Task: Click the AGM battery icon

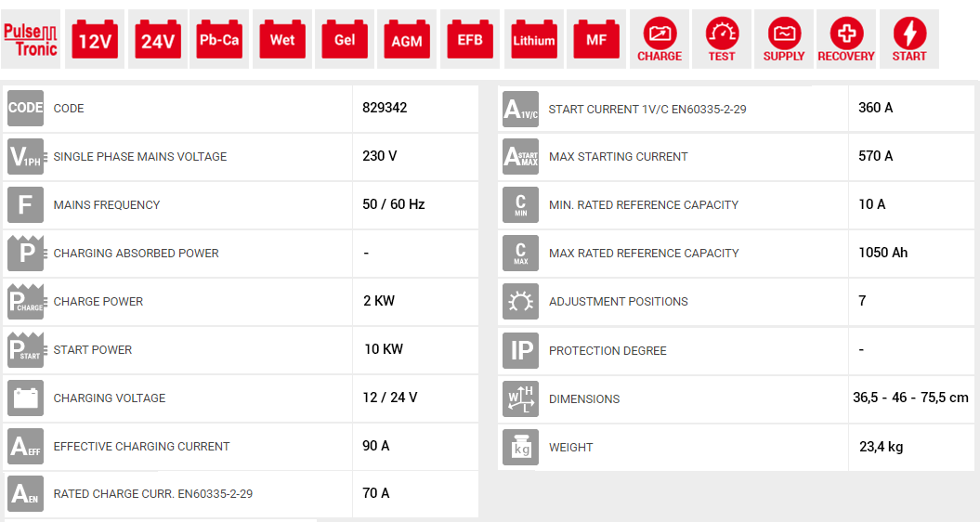Action: tap(407, 40)
